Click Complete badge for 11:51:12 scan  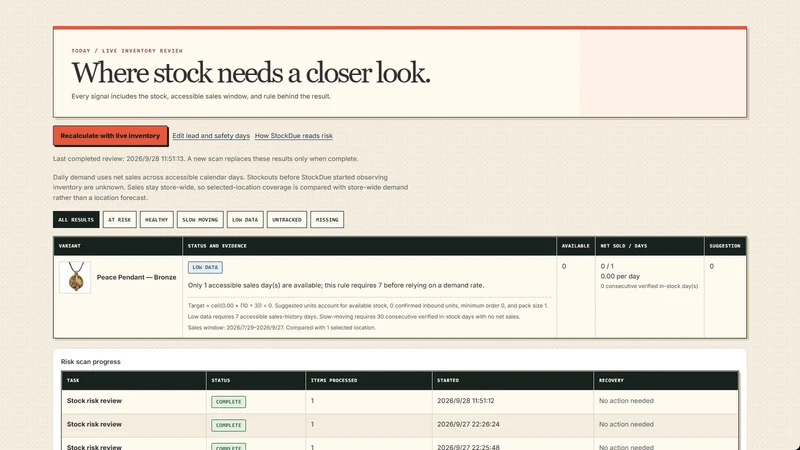click(229, 402)
